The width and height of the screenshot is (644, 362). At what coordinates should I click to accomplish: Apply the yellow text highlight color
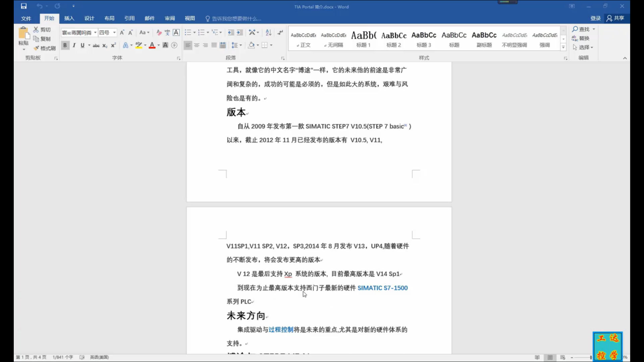click(139, 45)
